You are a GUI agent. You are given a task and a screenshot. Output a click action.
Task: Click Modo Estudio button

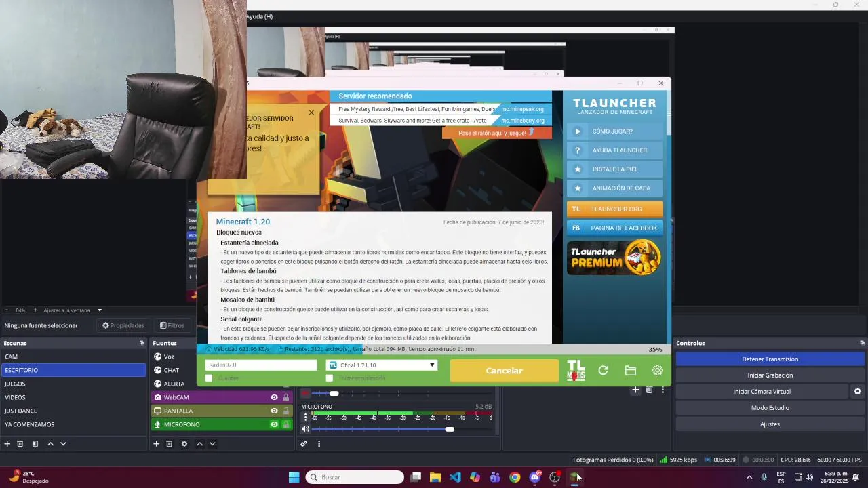tap(770, 407)
